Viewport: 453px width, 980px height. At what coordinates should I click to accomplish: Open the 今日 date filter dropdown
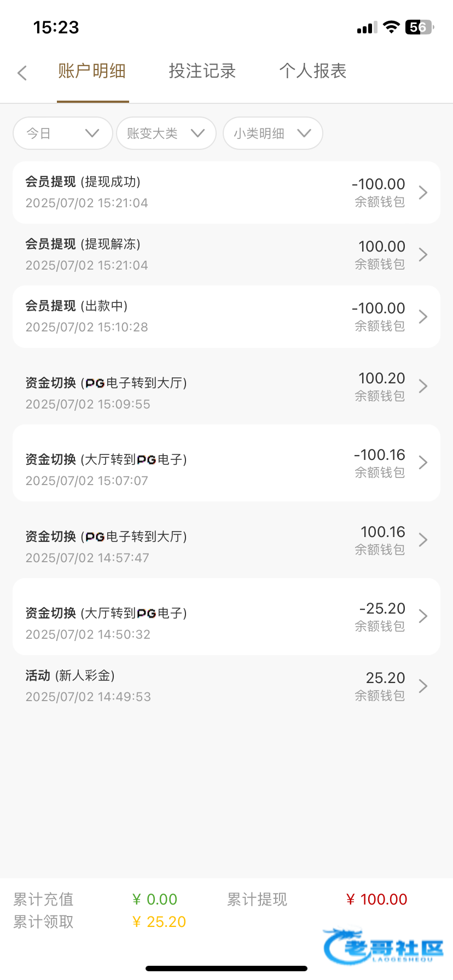62,133
